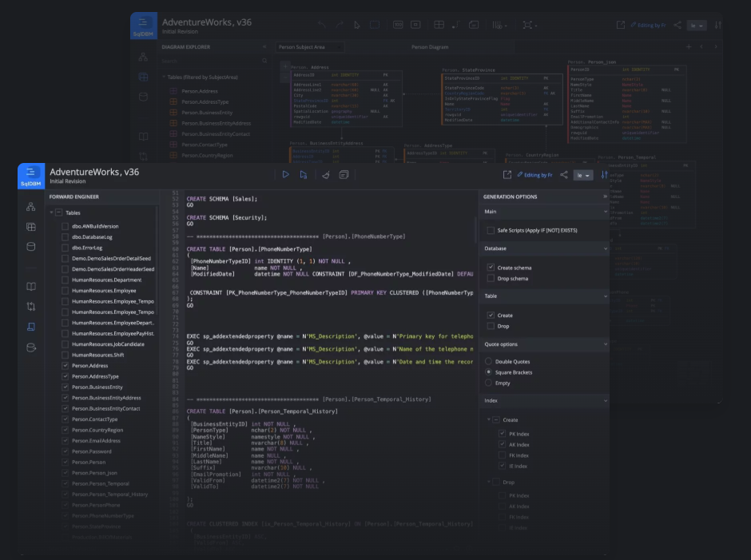This screenshot has width=751, height=560.
Task: Click the CREATE SCHEMA [Sales] code line
Action: (x=222, y=199)
